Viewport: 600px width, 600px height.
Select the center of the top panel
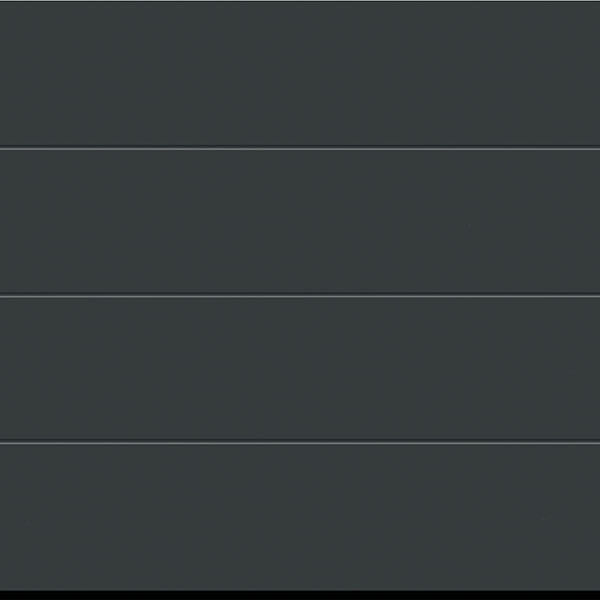pyautogui.click(x=300, y=74)
